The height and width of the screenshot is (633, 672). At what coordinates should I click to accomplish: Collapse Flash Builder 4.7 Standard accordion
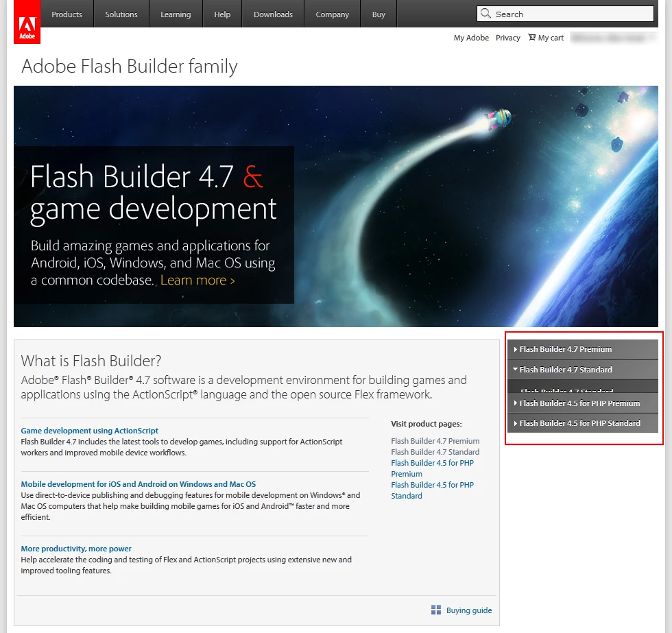tap(582, 370)
